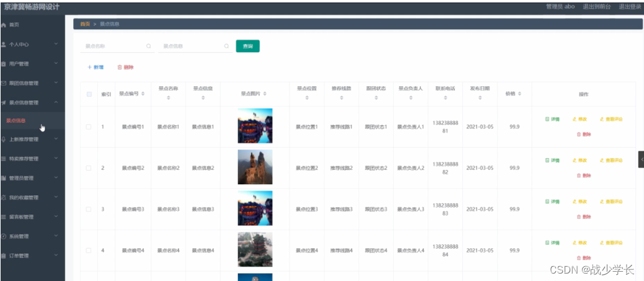Image resolution: width=644 pixels, height=281 pixels.
Task: Click the envelope icon beside 跟团信息管理
Action: [x=4, y=83]
